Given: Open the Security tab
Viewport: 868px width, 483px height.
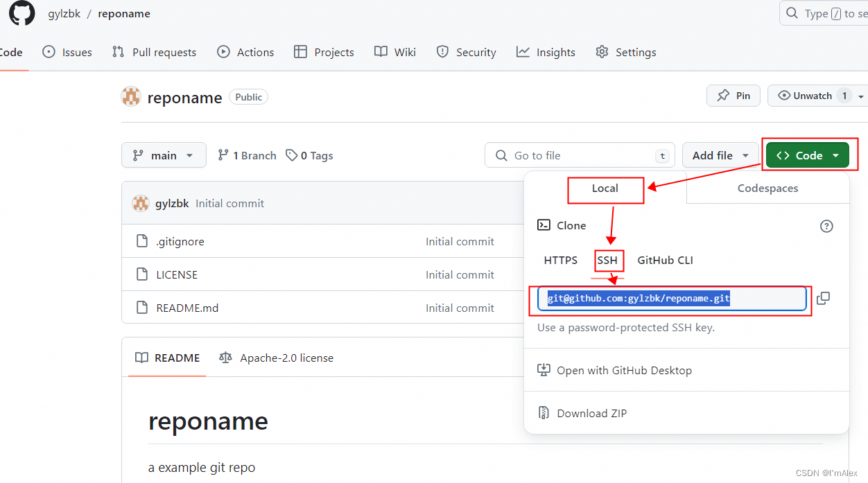Looking at the screenshot, I should click(466, 52).
